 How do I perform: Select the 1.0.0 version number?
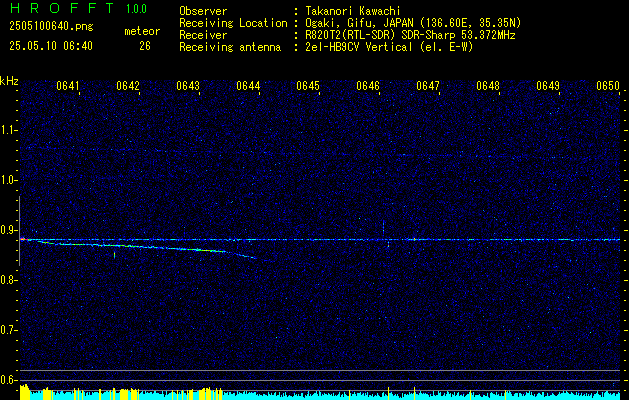(x=136, y=9)
